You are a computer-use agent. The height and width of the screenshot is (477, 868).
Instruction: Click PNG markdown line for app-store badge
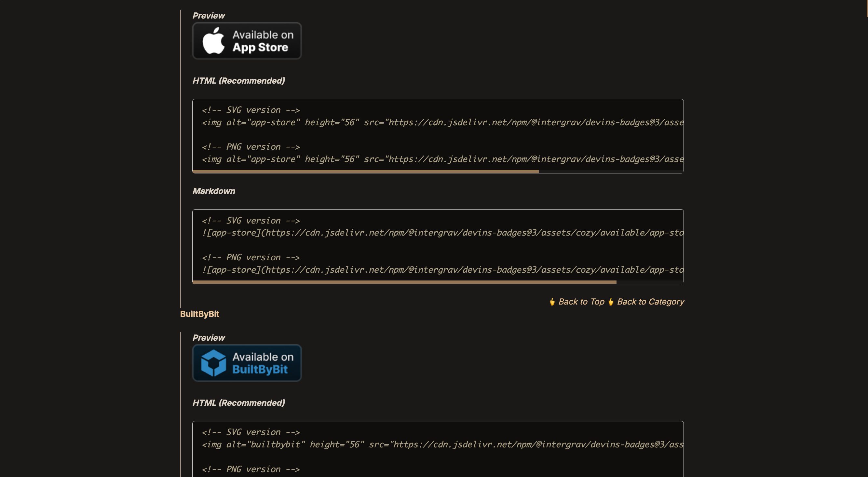click(x=442, y=270)
